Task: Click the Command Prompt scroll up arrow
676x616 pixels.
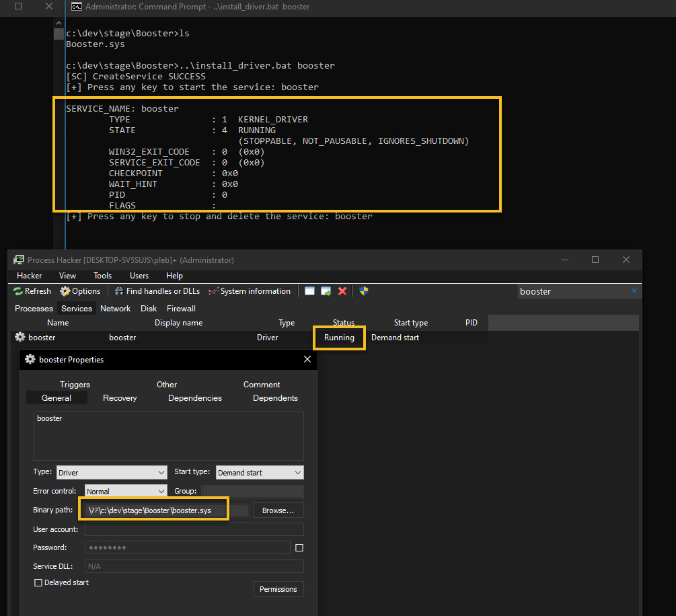Action: point(59,23)
